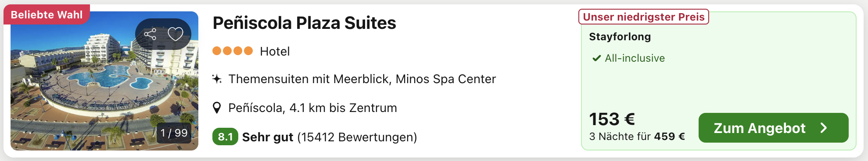Click the Unser niedrigster Preis badge
This screenshot has height=161, width=868.
click(x=644, y=17)
